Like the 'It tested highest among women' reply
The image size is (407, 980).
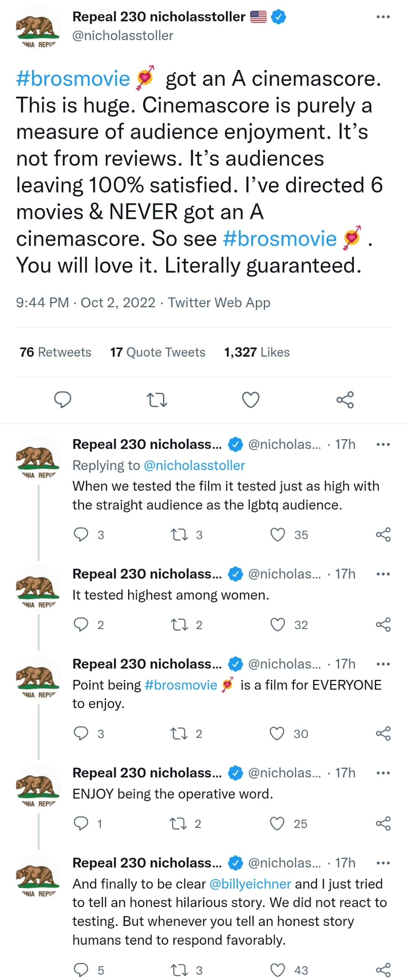coord(277,625)
